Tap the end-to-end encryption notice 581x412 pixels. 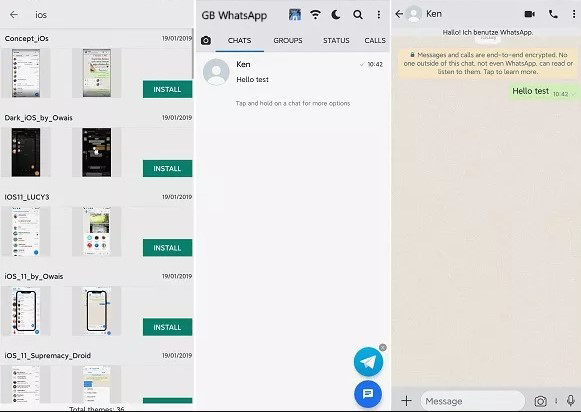488,63
